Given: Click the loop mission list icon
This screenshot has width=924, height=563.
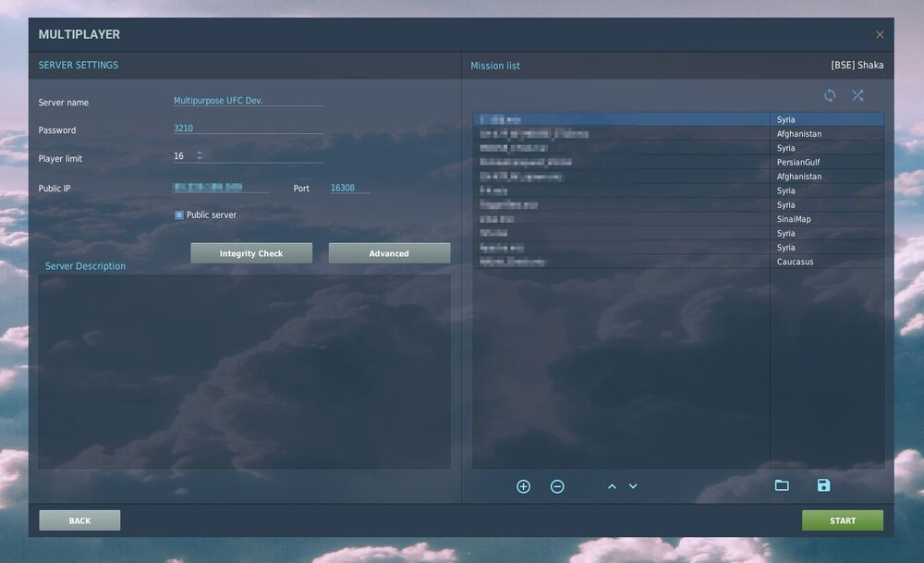Looking at the screenshot, I should pos(830,95).
